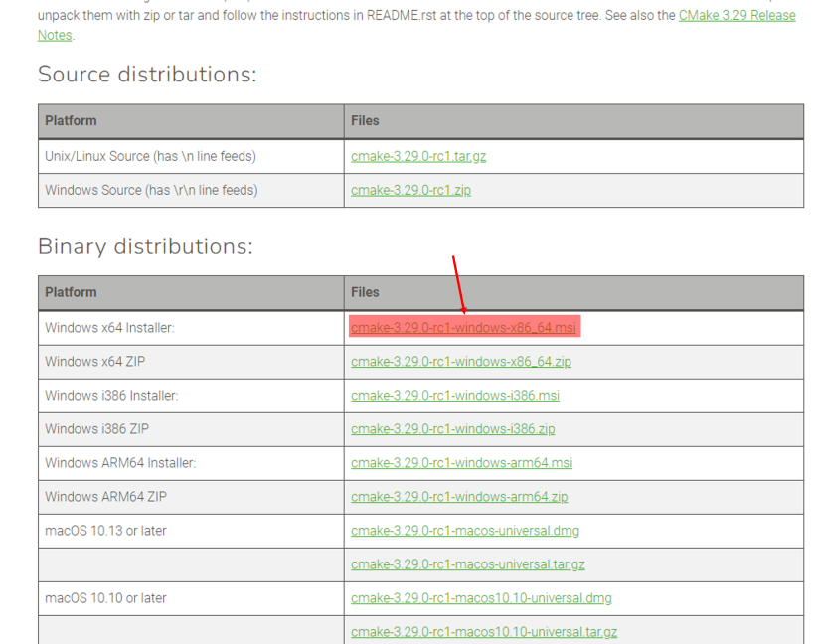Download cmake-3.29.0-rc1-macos-universal.dmg
This screenshot has height=644, width=815.
[465, 531]
